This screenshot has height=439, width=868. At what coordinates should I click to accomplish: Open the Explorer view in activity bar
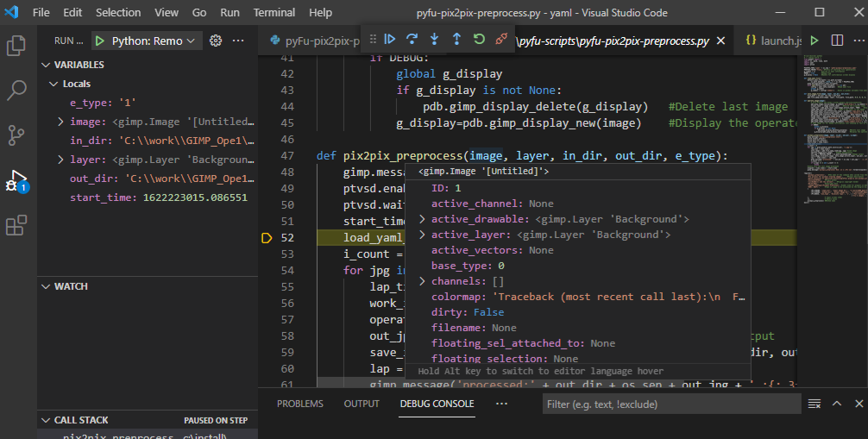click(x=16, y=46)
